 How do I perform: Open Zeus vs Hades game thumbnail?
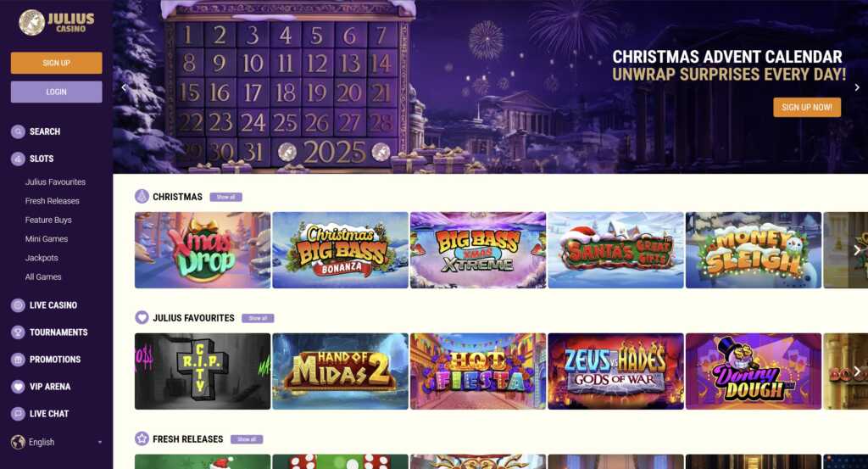tap(615, 371)
